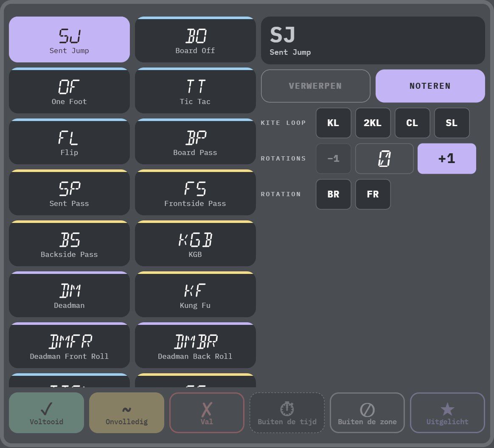Select the Frontside Pass trick
The image size is (494, 448).
click(x=195, y=192)
